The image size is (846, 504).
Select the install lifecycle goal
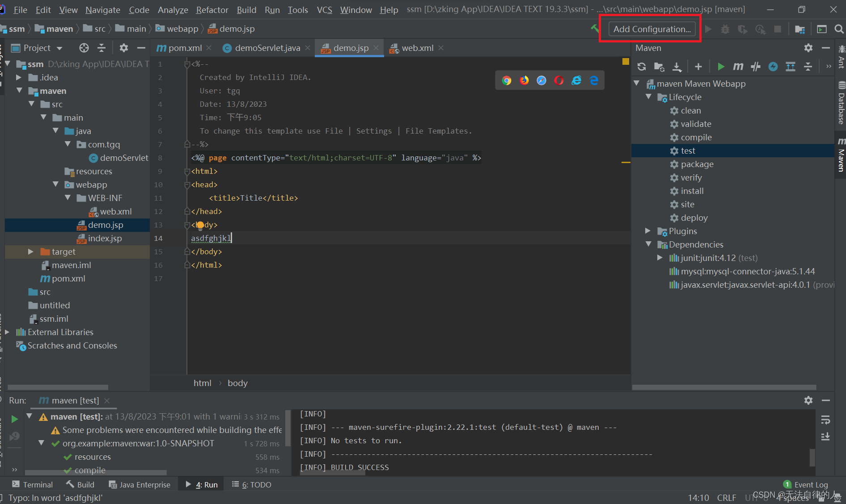(x=693, y=191)
